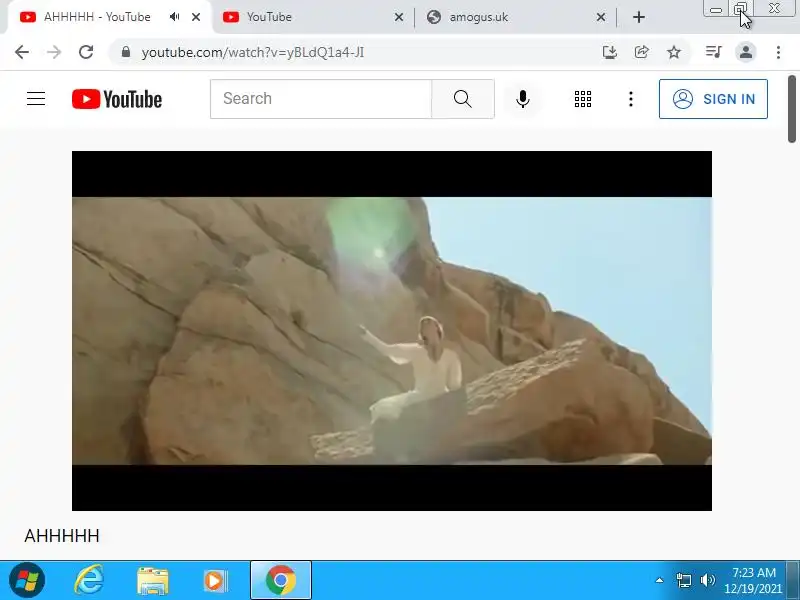Screen dimensions: 800x600
Task: Open a new tab with the plus button
Action: [x=639, y=17]
